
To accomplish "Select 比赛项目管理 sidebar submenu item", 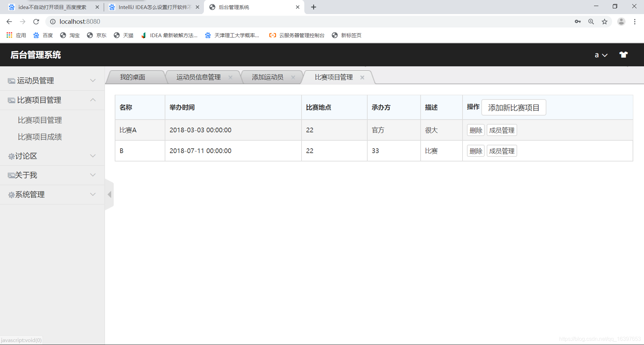I will (40, 120).
